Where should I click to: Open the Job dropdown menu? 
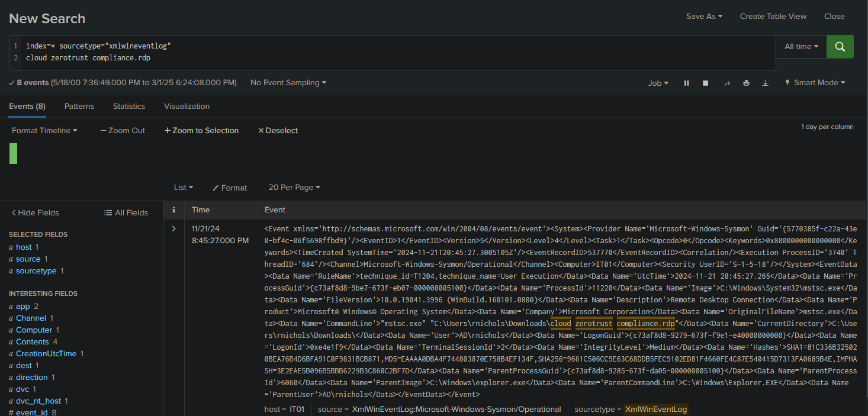click(658, 83)
